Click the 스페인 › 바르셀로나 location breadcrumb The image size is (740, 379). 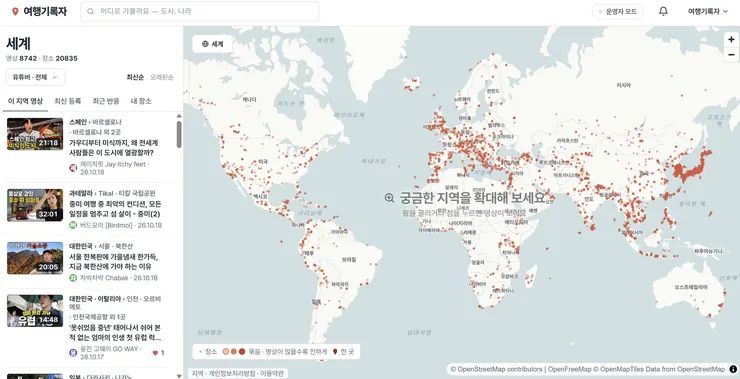coord(95,122)
